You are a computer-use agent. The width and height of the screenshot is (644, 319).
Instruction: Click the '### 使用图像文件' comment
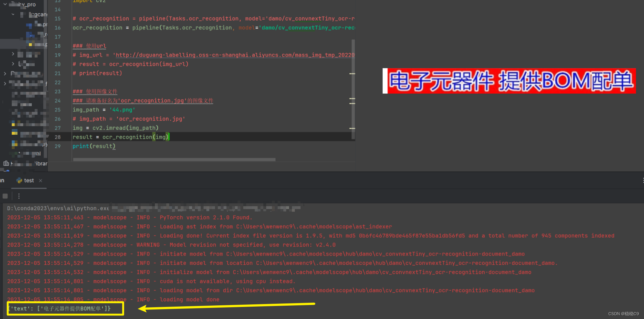click(95, 92)
